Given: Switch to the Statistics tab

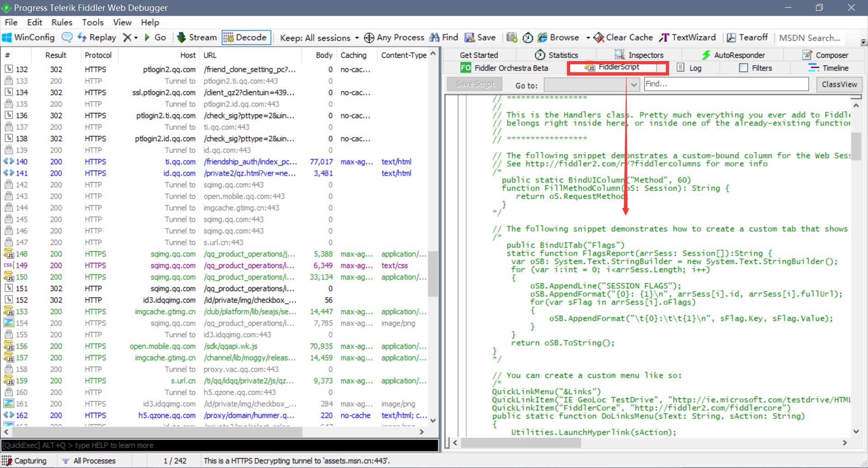Looking at the screenshot, I should [557, 55].
